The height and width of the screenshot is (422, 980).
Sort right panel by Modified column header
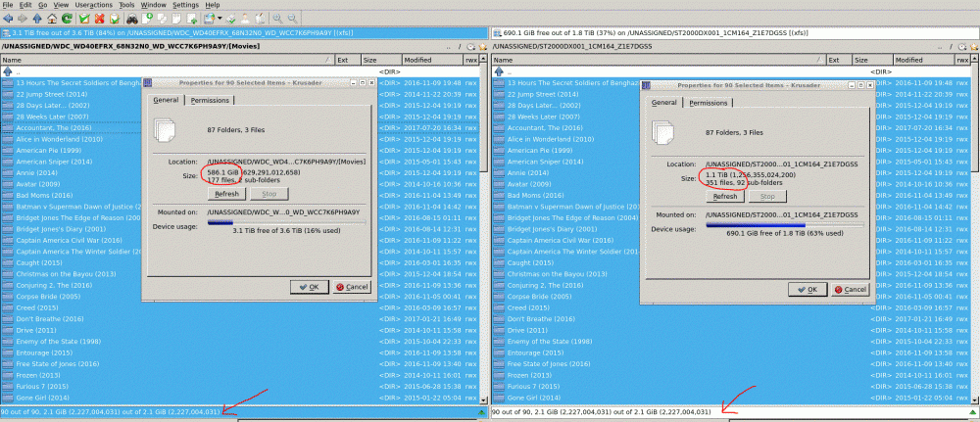(x=923, y=60)
